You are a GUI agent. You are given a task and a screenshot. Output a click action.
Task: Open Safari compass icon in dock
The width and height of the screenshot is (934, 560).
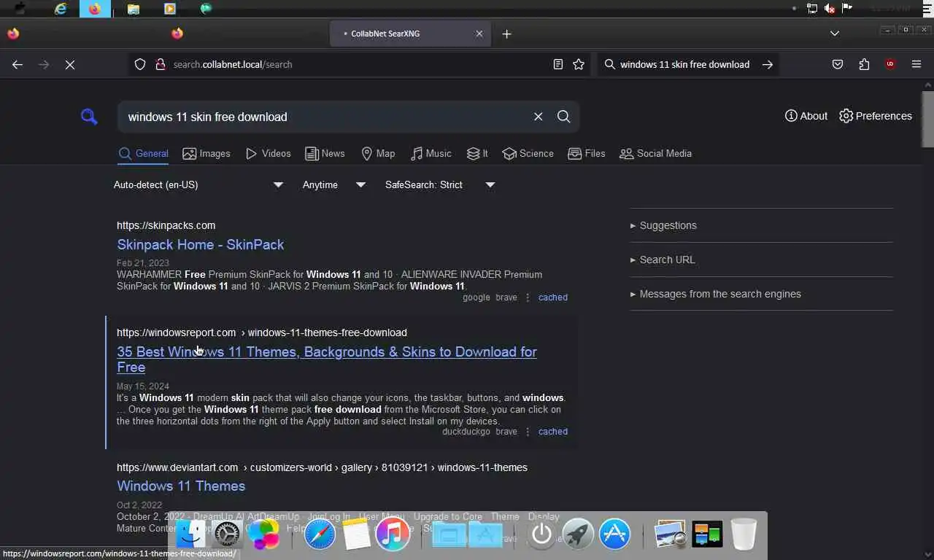pos(320,534)
